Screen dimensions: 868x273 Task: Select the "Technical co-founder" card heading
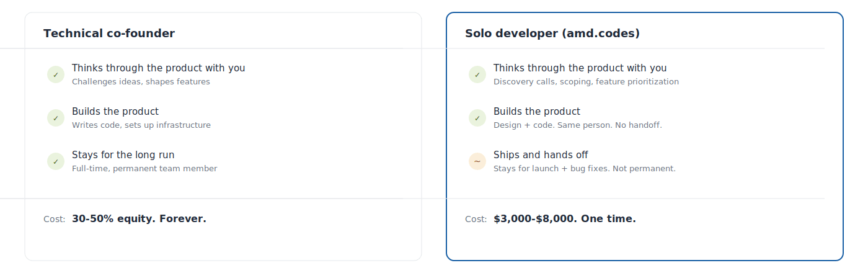109,34
